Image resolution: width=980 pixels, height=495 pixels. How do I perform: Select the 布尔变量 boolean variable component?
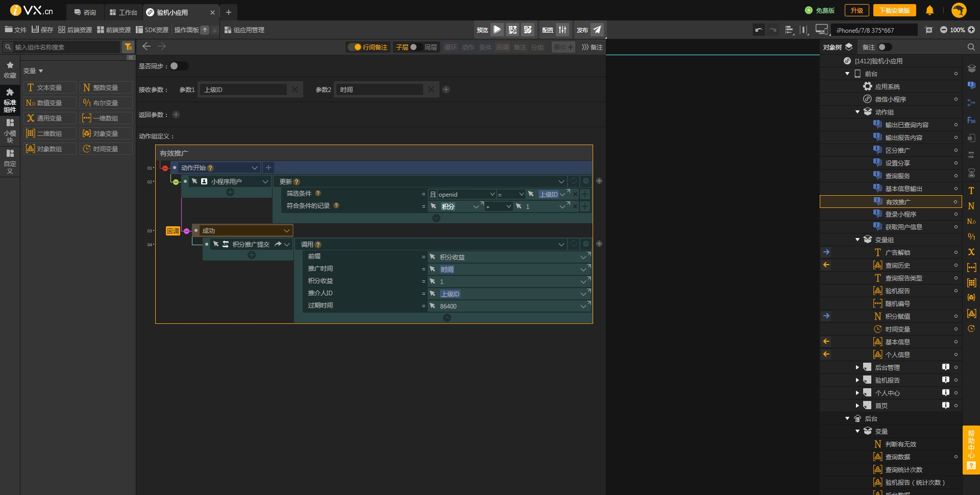tap(106, 103)
